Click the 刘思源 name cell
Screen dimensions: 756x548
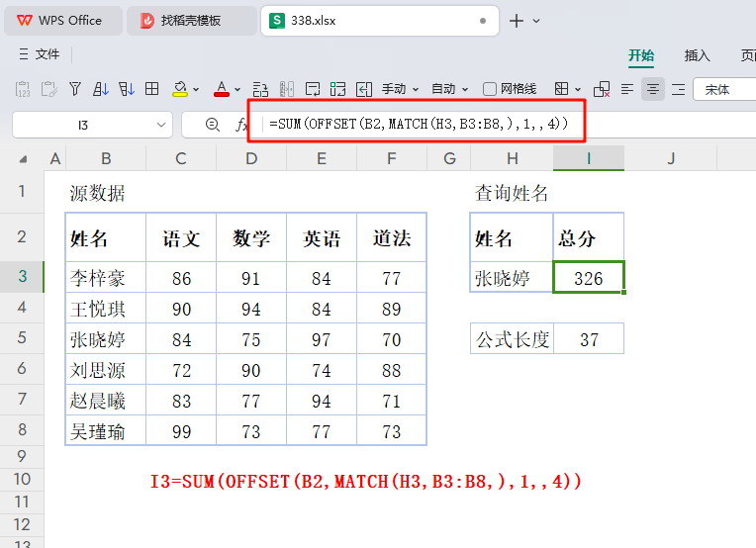point(106,370)
